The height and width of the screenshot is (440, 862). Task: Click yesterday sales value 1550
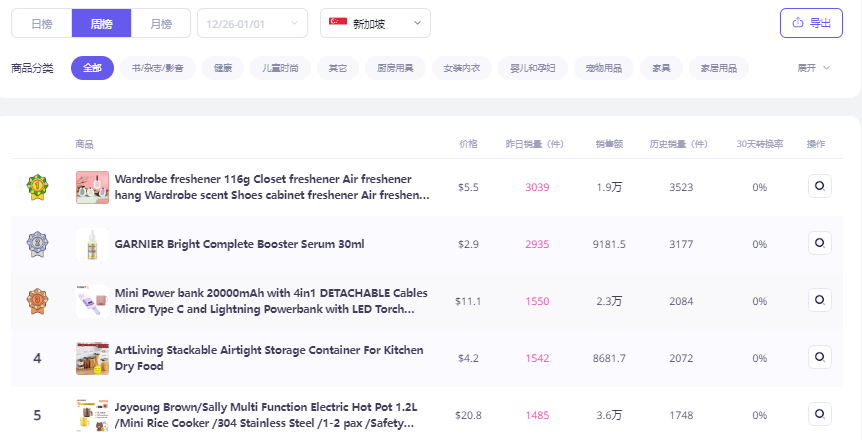[x=537, y=301]
